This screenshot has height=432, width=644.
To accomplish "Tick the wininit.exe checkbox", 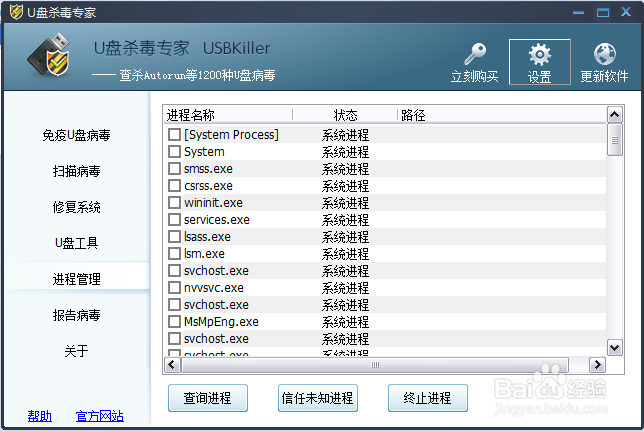I will 175,202.
